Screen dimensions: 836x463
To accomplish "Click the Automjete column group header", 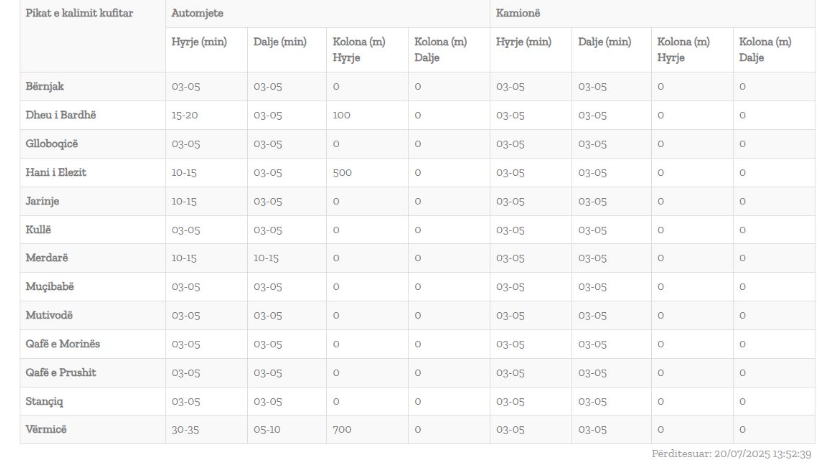I will [197, 13].
